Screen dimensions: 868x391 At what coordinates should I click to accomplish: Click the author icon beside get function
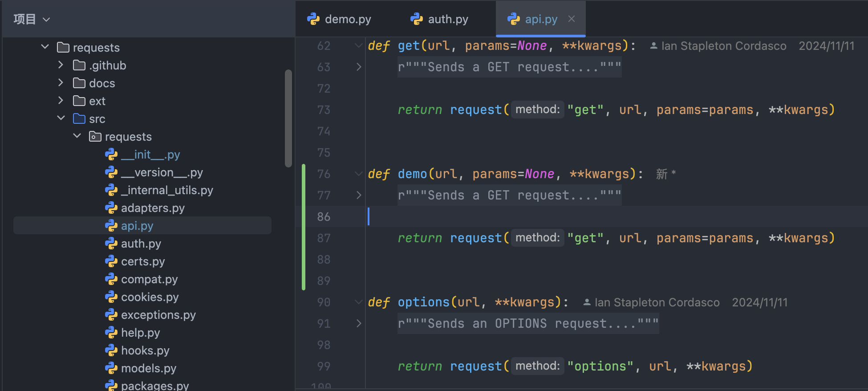653,46
